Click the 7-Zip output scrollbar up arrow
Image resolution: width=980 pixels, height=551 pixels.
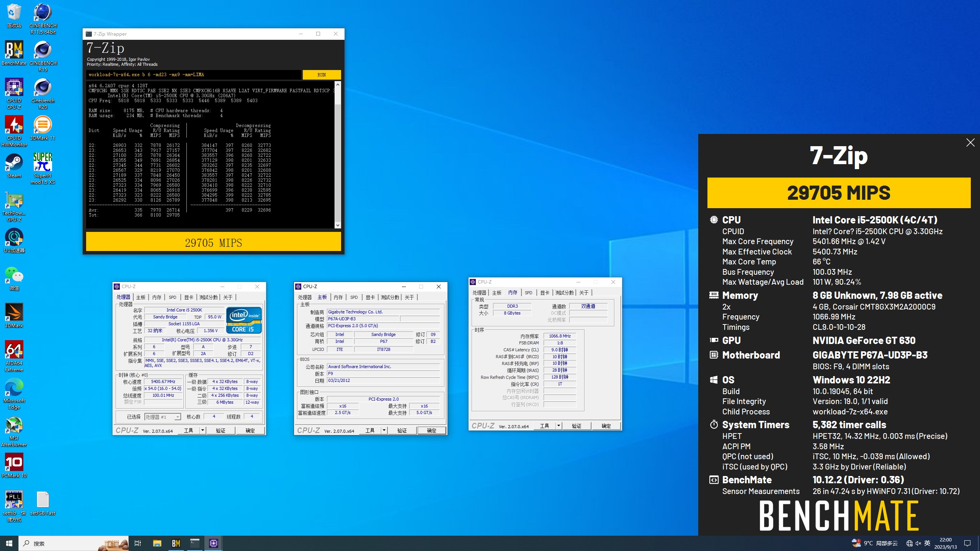(338, 84)
